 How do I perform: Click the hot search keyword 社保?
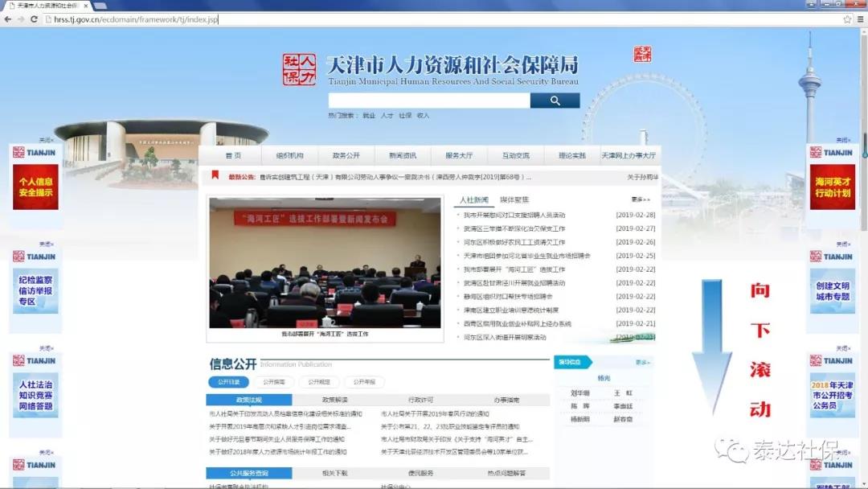point(405,116)
